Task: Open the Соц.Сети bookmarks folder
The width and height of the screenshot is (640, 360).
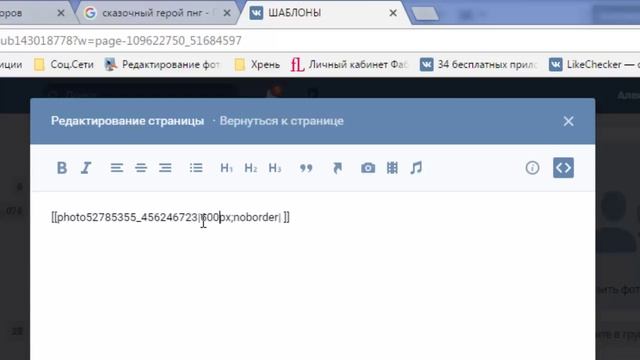Action: pos(64,64)
